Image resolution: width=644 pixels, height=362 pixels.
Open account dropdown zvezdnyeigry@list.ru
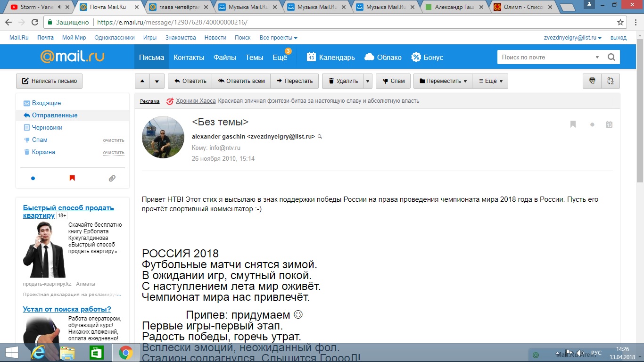(572, 38)
